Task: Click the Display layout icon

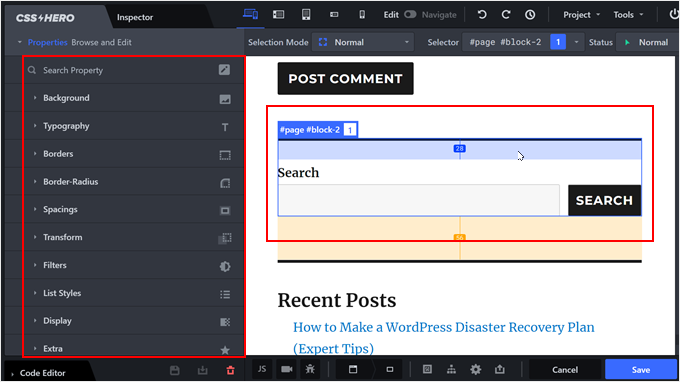Action: 225,322
